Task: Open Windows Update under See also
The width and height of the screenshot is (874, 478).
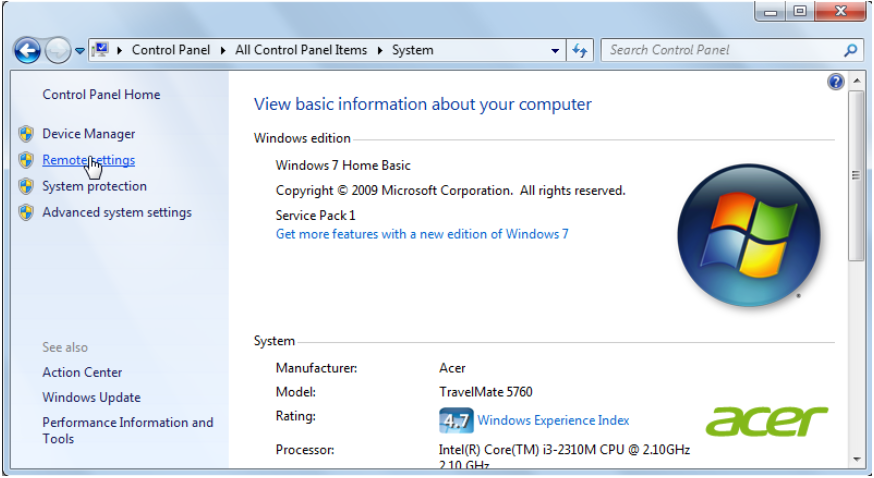Action: point(91,397)
